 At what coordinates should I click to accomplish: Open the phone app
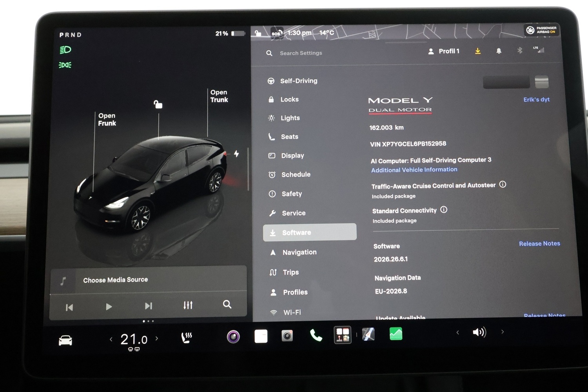pyautogui.click(x=316, y=335)
